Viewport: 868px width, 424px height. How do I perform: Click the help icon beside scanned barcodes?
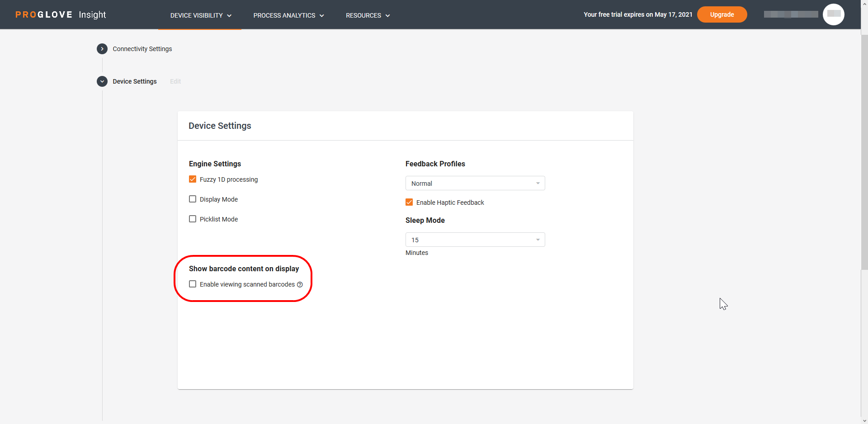[300, 284]
